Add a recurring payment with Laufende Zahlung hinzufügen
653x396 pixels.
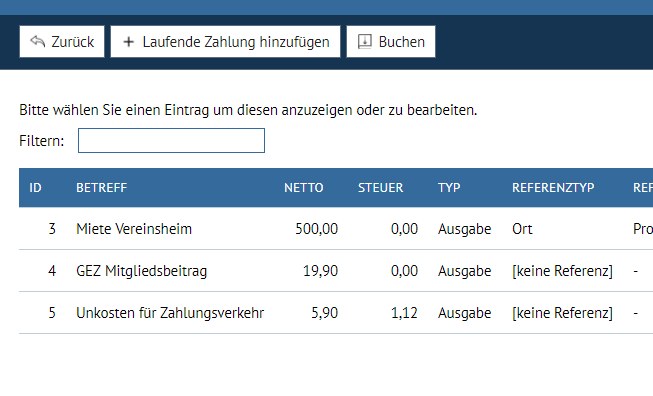click(225, 42)
